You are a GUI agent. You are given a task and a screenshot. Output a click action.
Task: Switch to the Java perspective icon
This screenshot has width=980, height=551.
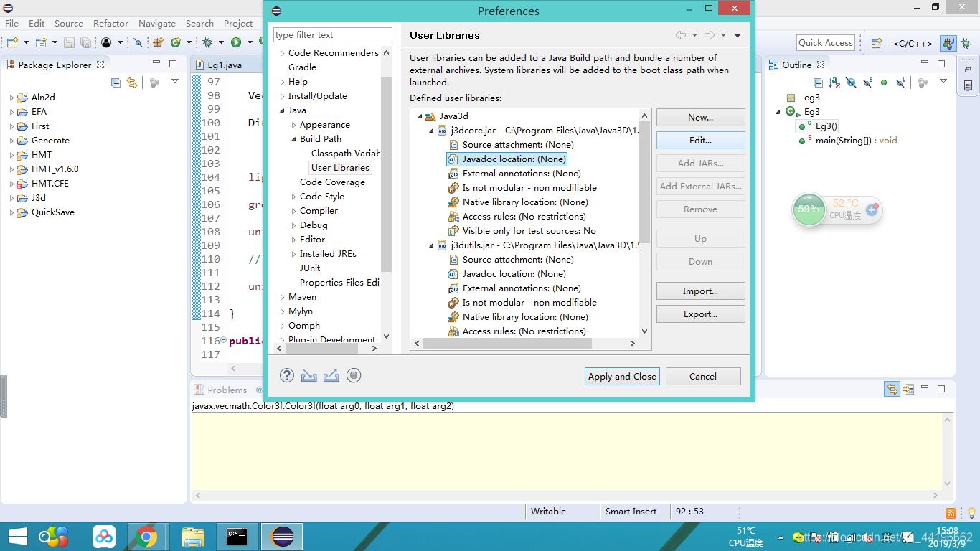948,43
